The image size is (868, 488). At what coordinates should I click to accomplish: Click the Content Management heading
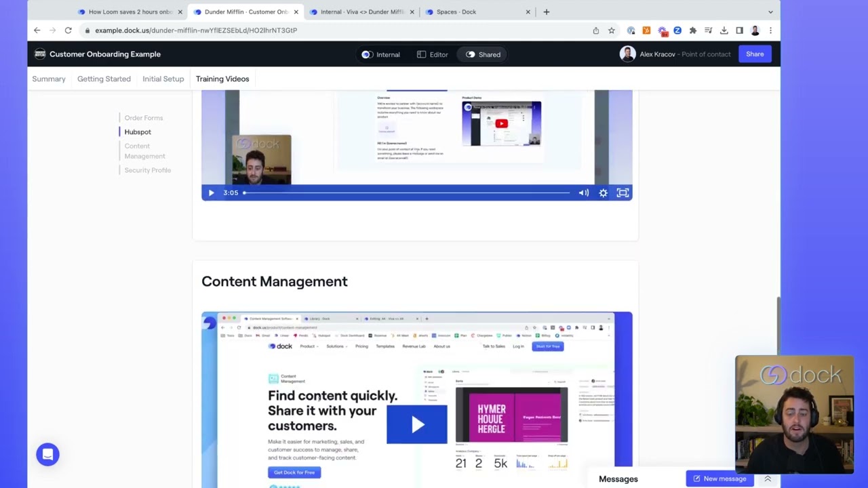pos(275,281)
